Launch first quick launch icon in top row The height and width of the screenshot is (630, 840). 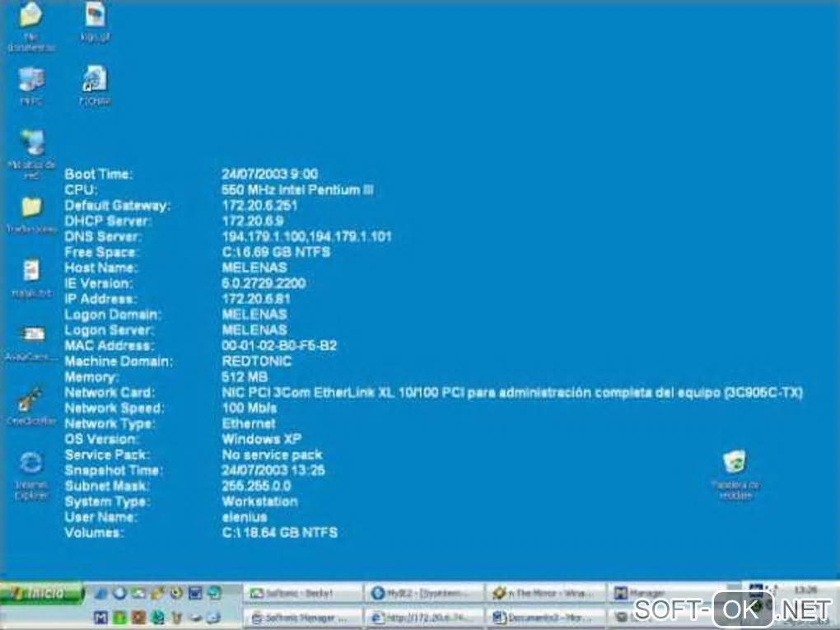pyautogui.click(x=100, y=593)
